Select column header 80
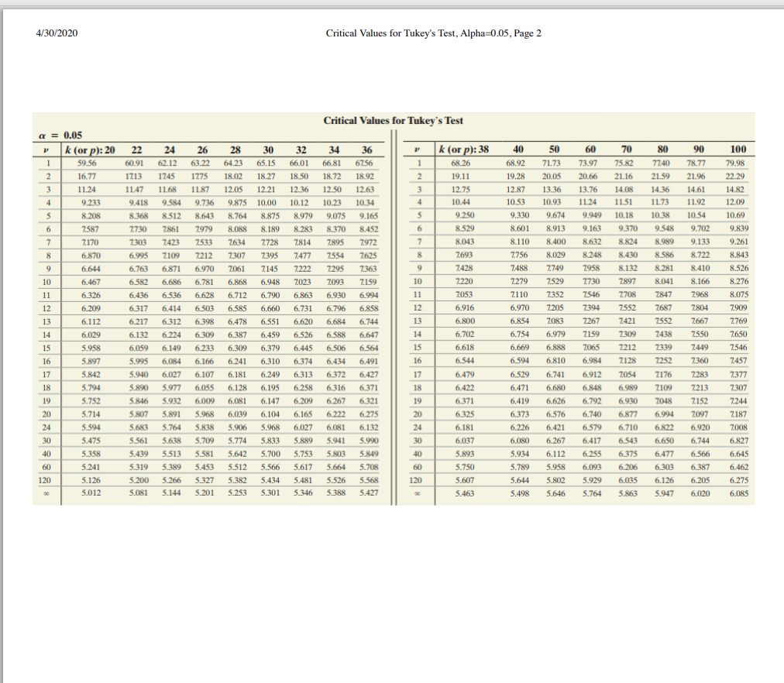Screen dimensions: 784x683 pyautogui.click(x=662, y=149)
